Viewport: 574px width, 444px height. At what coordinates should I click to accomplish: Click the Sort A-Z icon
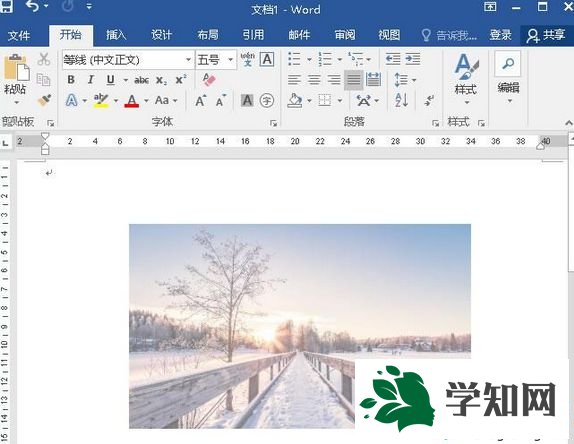[x=402, y=100]
